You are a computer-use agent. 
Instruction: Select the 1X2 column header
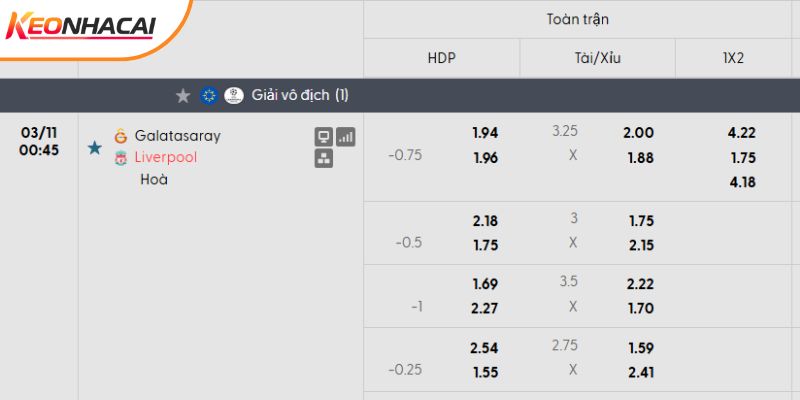tap(734, 58)
